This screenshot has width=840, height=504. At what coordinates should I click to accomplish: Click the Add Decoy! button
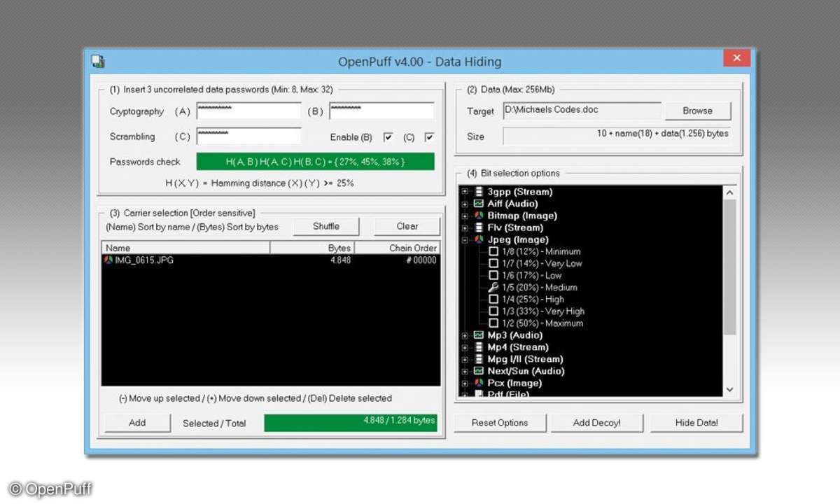[x=596, y=423]
